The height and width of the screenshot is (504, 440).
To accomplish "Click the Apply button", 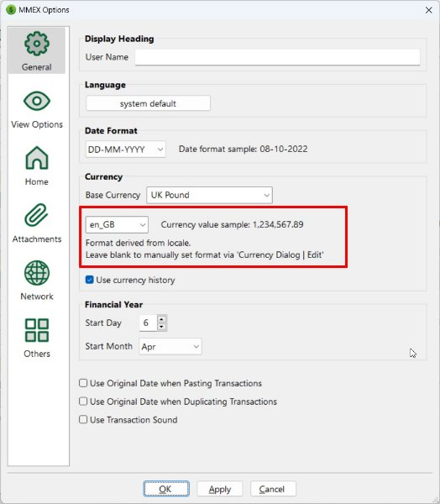I will click(x=220, y=489).
